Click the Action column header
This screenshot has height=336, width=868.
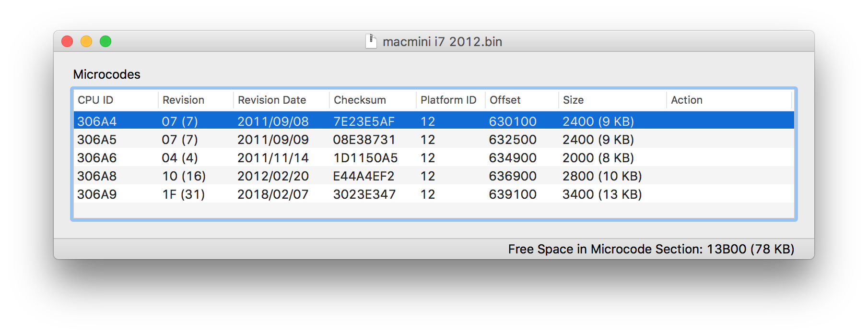[x=729, y=100]
